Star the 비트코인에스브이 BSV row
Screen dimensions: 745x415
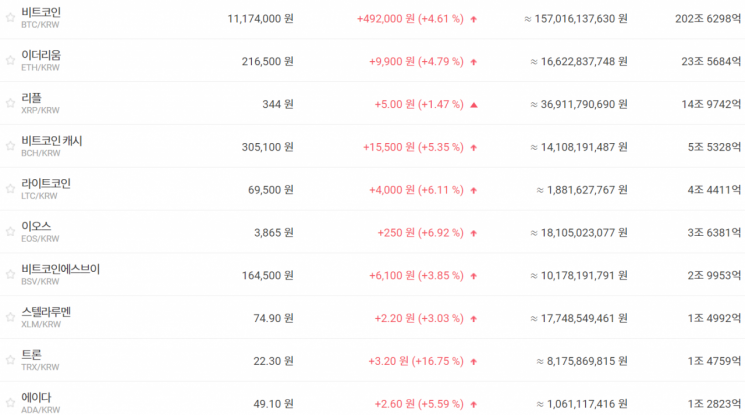pos(11,275)
